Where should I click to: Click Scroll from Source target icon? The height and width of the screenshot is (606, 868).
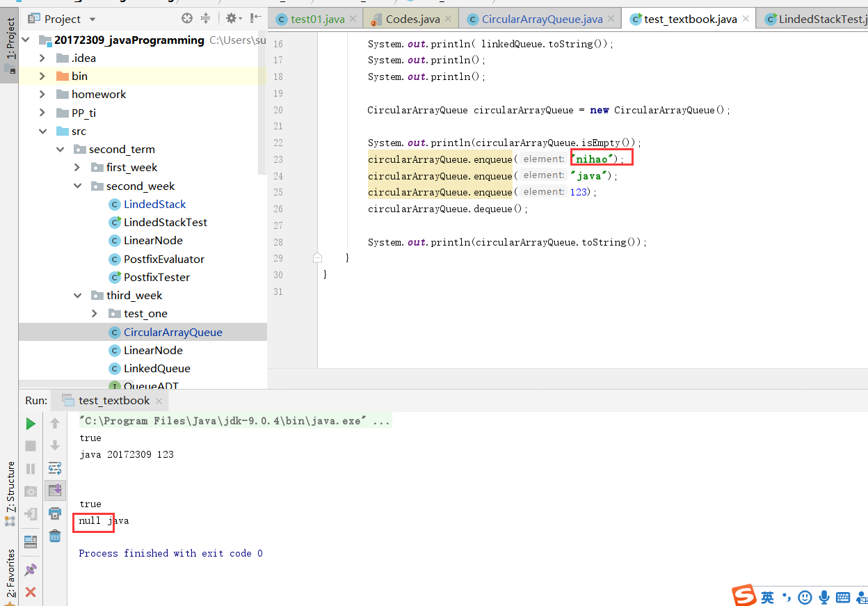pyautogui.click(x=187, y=19)
